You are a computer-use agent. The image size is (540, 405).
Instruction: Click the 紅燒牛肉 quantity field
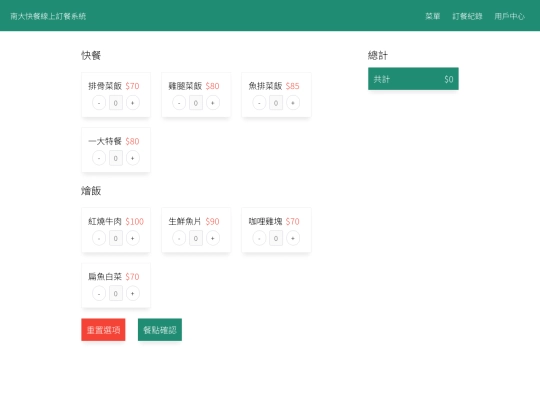116,238
